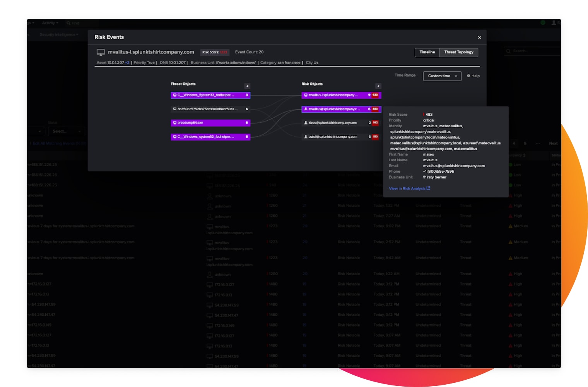The image size is (588, 387).
Task: Click the monitor icon on 8b350dc5752b node
Action: pos(175,109)
